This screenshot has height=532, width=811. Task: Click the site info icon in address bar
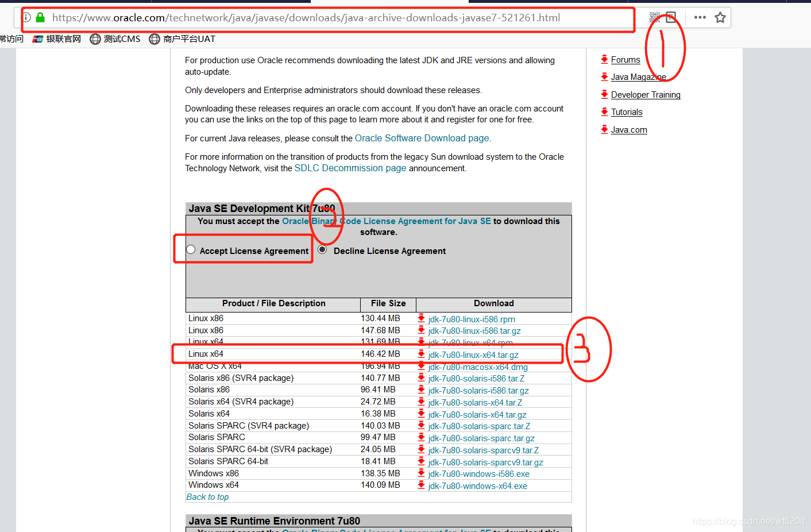click(x=26, y=17)
